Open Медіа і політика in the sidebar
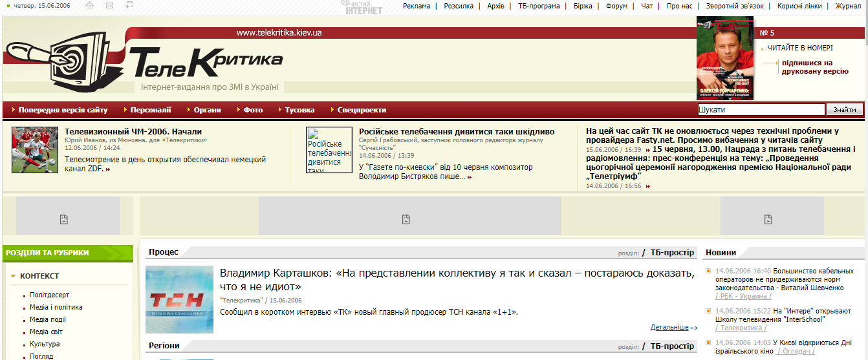 tap(56, 307)
